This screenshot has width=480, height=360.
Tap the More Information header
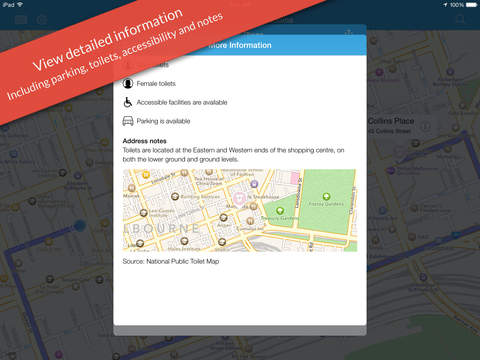240,45
